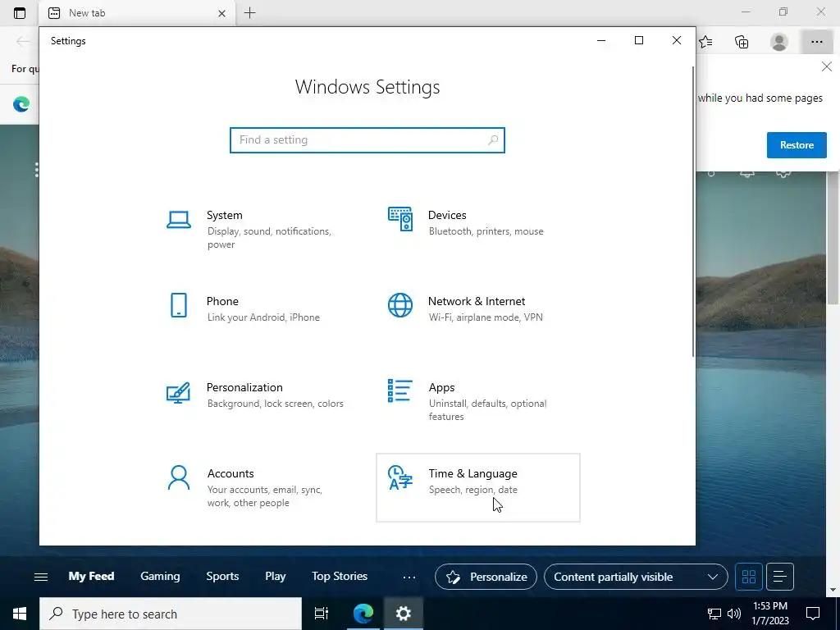Image resolution: width=840 pixels, height=630 pixels.
Task: Open the System settings category
Action: [256, 230]
